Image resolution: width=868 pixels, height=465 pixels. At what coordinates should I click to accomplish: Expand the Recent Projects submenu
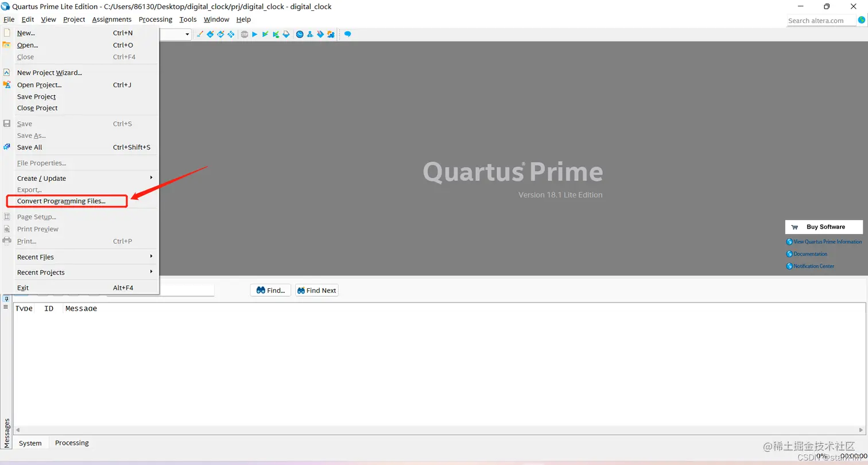(x=86, y=272)
